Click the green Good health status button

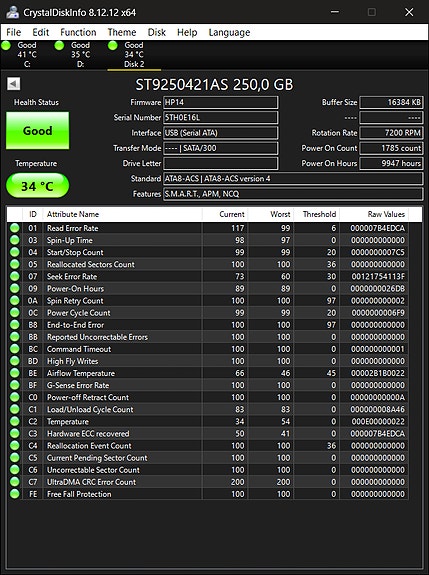click(37, 131)
